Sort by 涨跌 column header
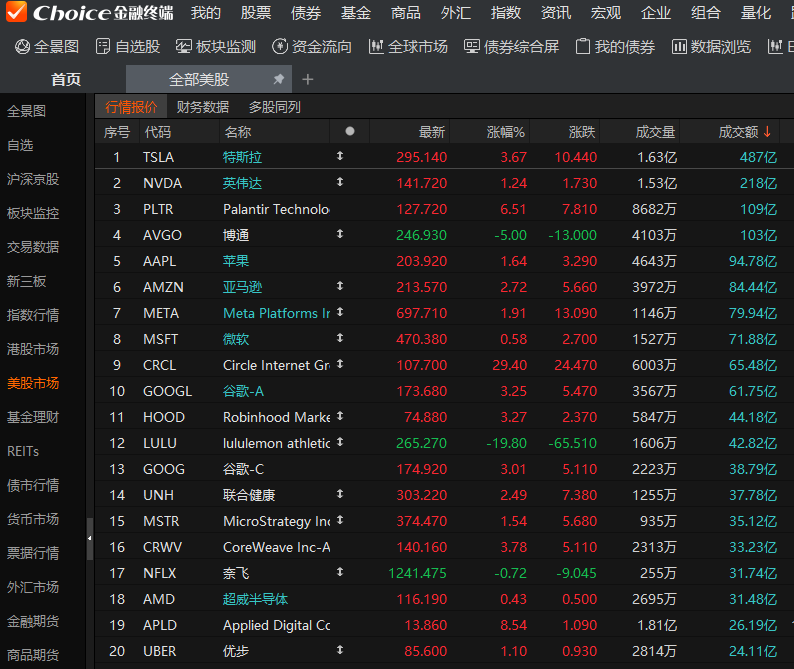This screenshot has height=669, width=794. (582, 132)
